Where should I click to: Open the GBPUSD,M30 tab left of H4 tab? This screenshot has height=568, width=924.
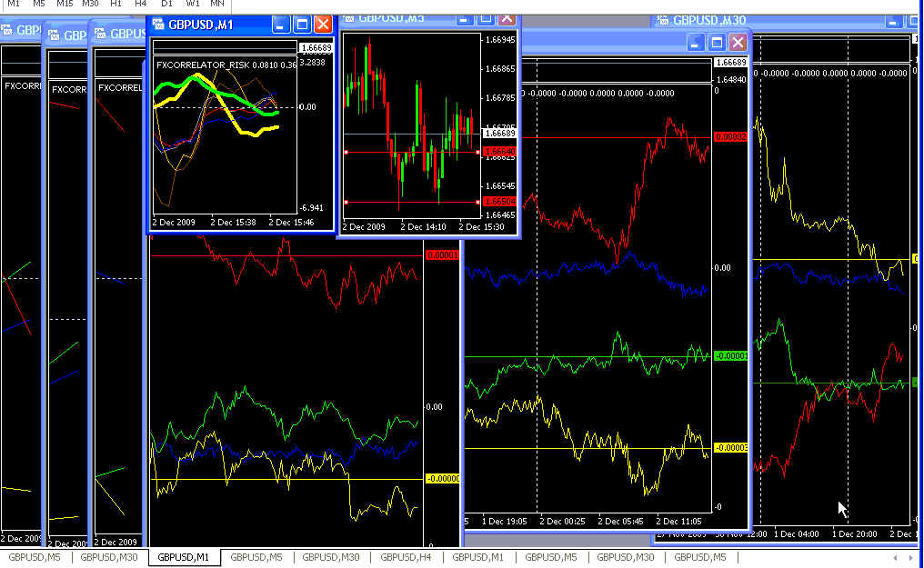point(331,557)
